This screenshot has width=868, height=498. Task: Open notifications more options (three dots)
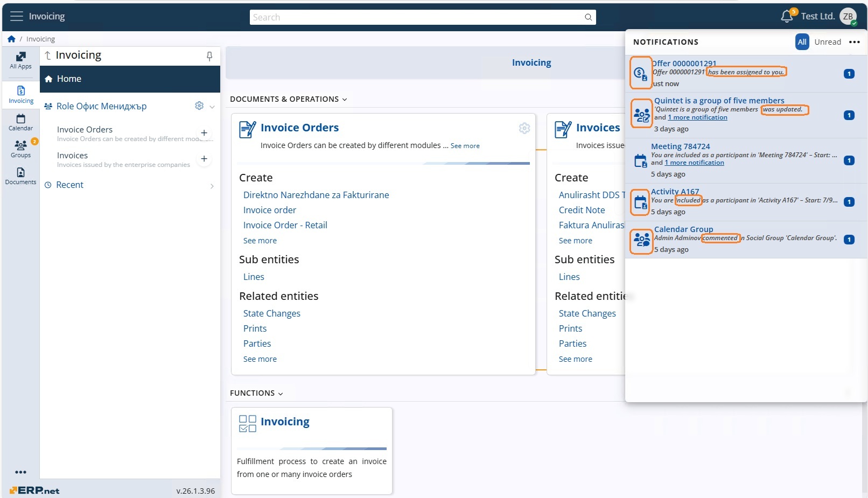tap(855, 42)
